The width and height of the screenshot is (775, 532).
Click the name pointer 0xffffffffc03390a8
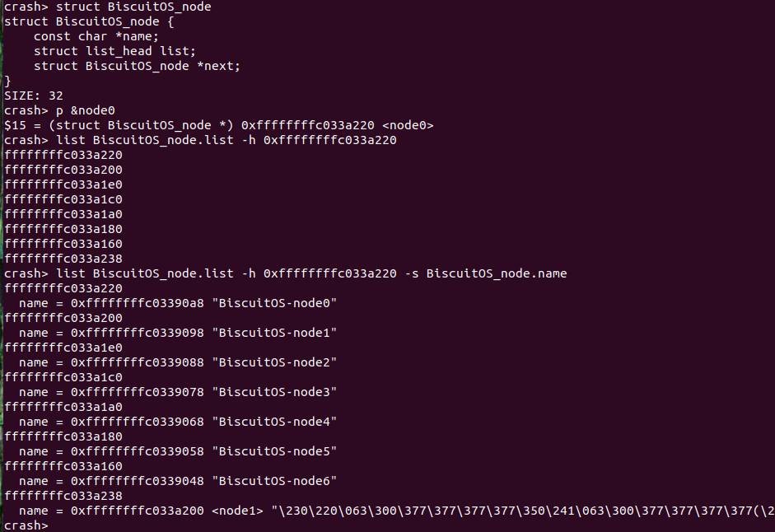coord(137,303)
